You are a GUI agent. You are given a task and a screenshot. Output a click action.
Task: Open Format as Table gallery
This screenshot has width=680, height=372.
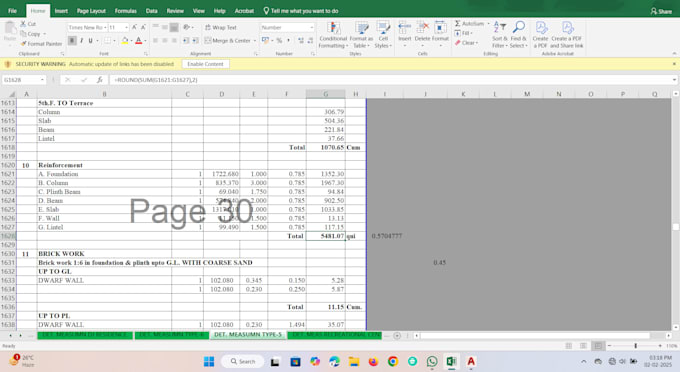click(361, 35)
